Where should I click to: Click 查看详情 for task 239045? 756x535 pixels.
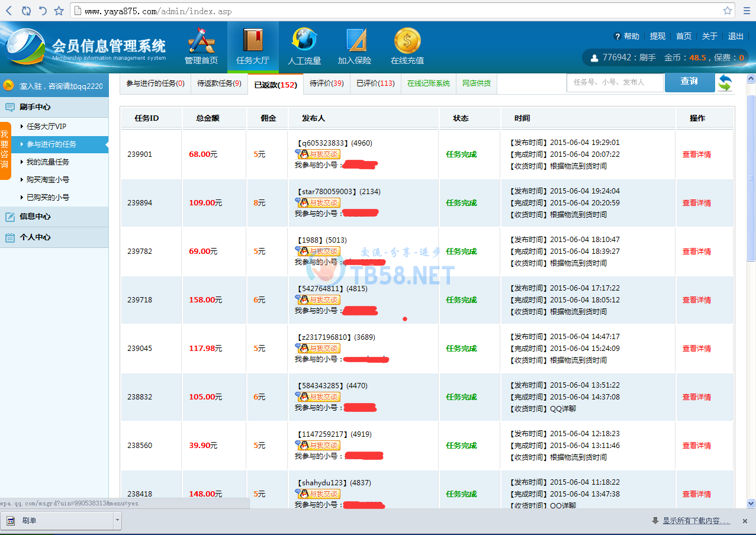[697, 349]
